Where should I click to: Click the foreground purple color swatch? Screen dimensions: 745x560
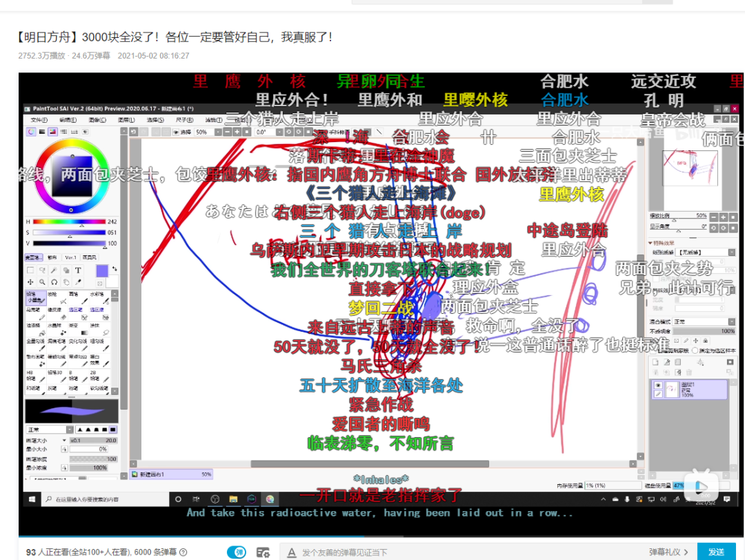click(x=102, y=271)
